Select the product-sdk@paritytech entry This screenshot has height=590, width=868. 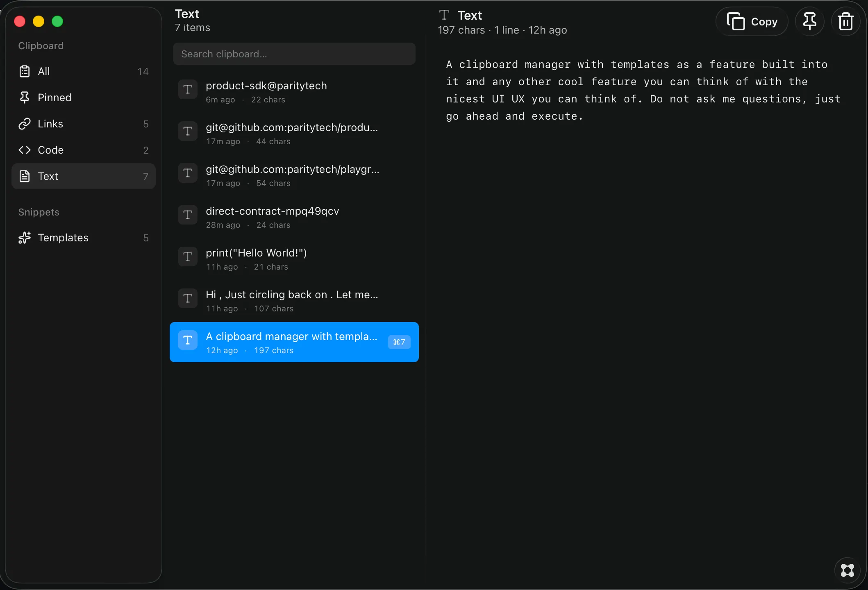(x=294, y=92)
